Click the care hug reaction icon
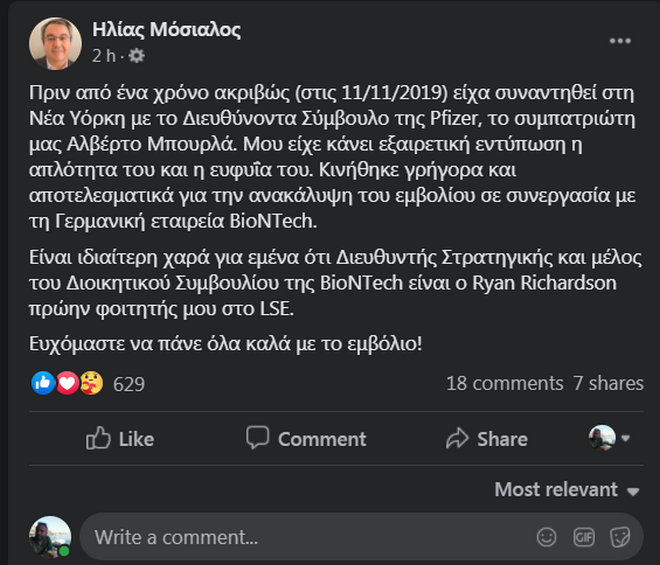Viewport: 660px width, 565px height. [90, 383]
